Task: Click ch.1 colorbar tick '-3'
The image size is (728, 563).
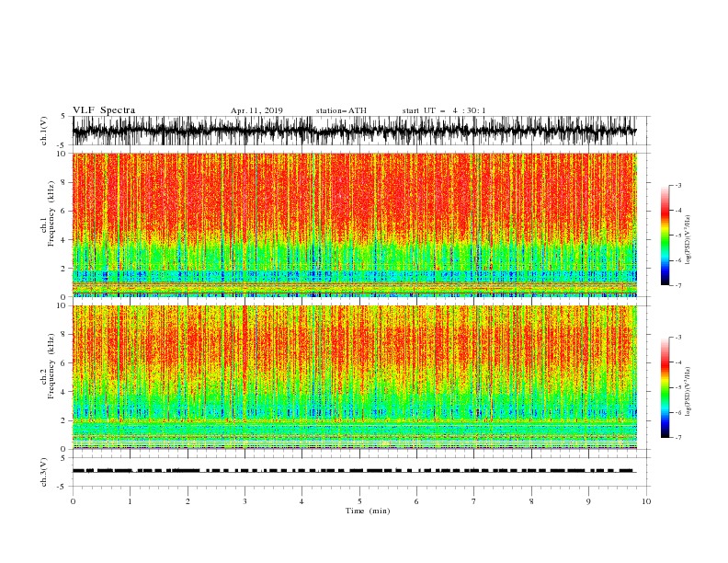Action: point(677,185)
